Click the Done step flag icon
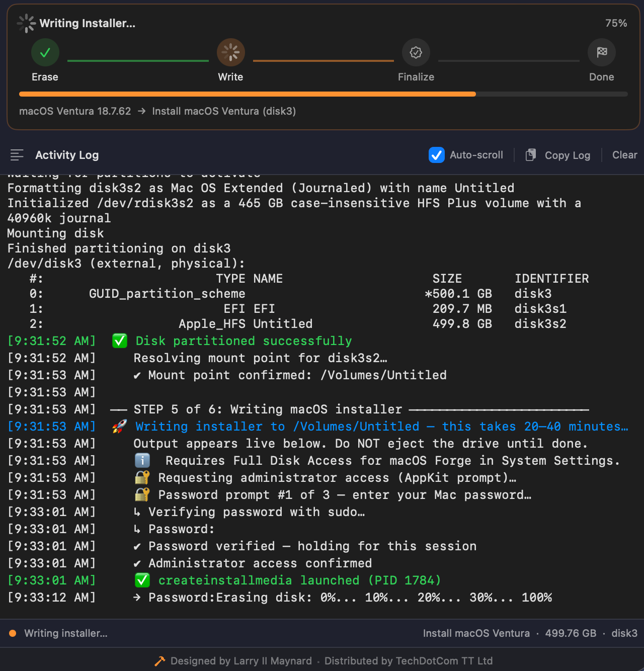Image resolution: width=644 pixels, height=671 pixels. (602, 52)
